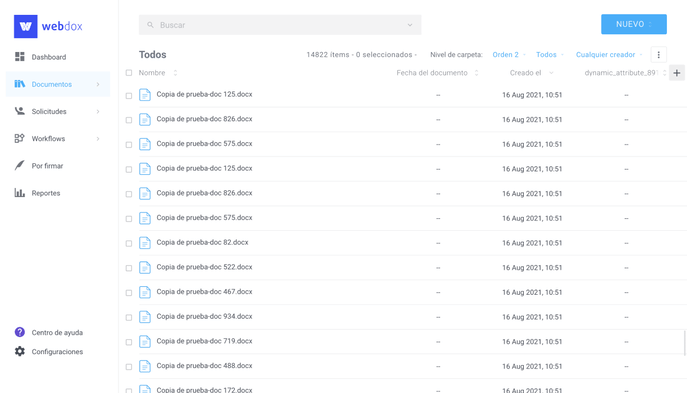Expand the search bar dropdown arrow
The height and width of the screenshot is (393, 687).
tap(410, 25)
